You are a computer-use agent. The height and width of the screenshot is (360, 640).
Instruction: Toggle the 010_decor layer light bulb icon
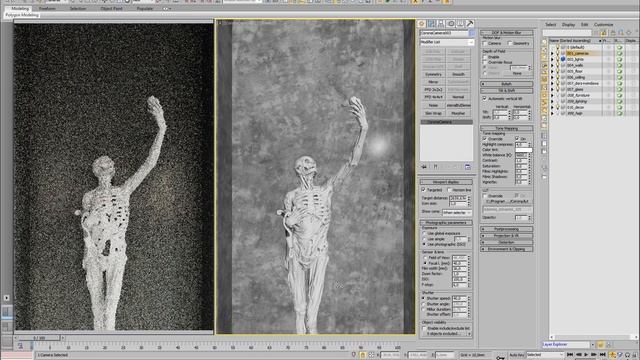[558, 107]
